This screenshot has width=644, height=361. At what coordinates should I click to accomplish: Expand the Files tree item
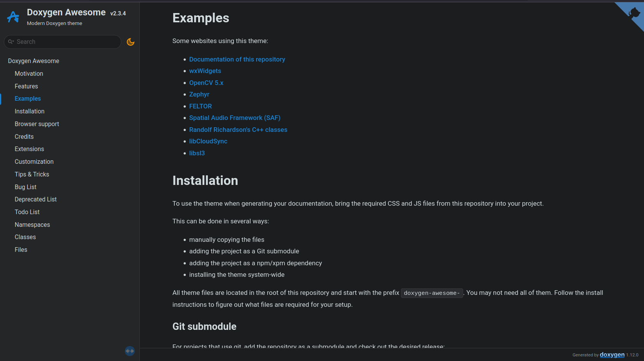tap(21, 250)
